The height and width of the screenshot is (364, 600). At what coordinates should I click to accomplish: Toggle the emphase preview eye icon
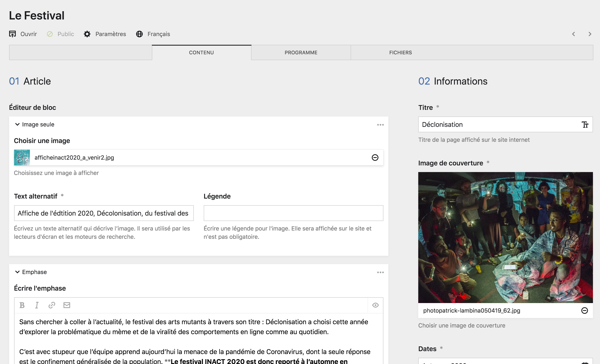(375, 305)
